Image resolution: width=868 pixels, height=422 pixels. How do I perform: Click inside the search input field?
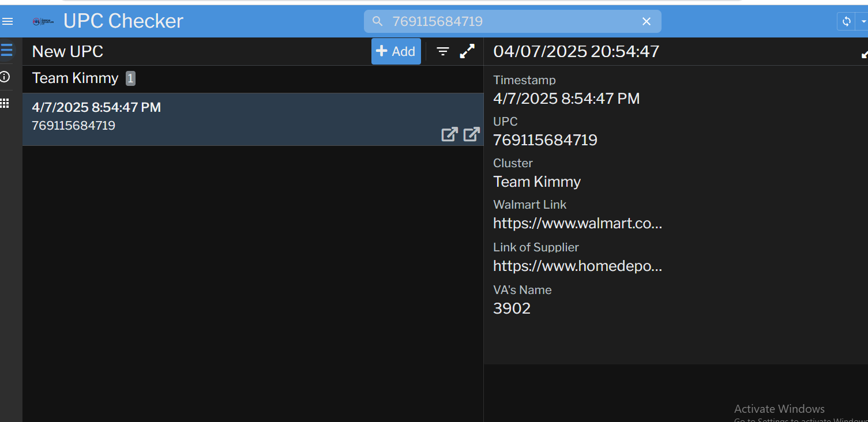508,21
